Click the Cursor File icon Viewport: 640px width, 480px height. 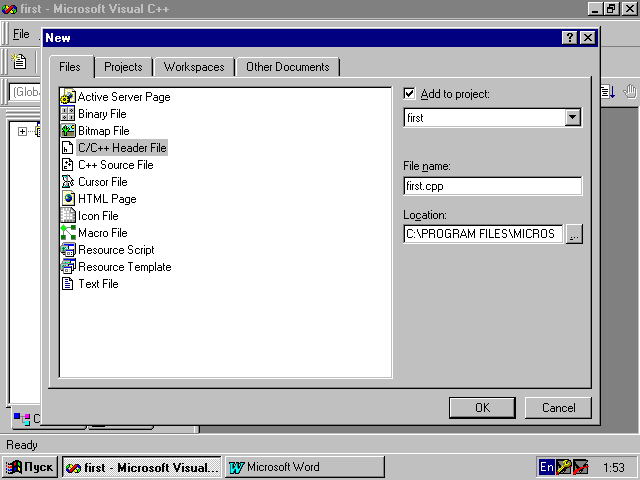coord(68,182)
